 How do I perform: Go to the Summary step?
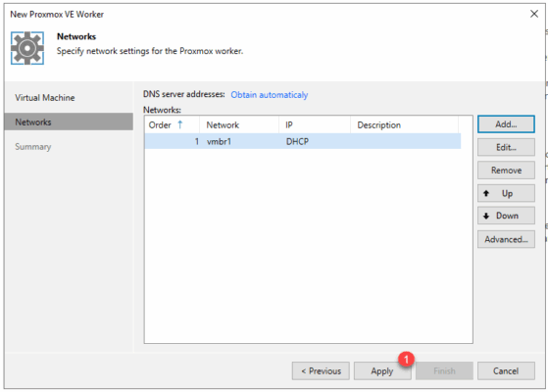click(33, 146)
